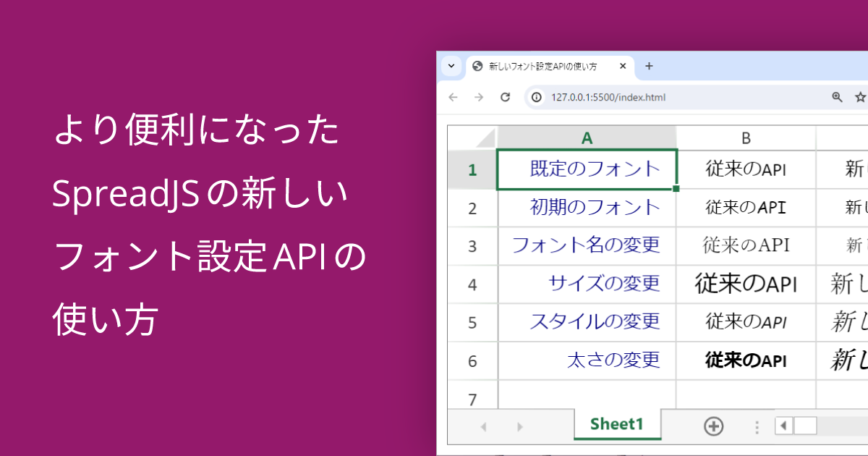
Task: Add a new sheet with plus icon
Action: pyautogui.click(x=713, y=426)
